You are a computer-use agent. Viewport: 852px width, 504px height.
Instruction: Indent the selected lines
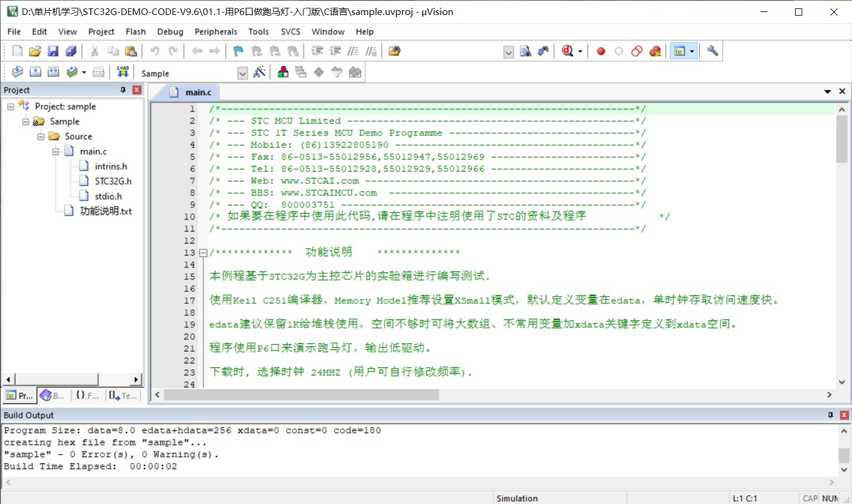click(317, 51)
